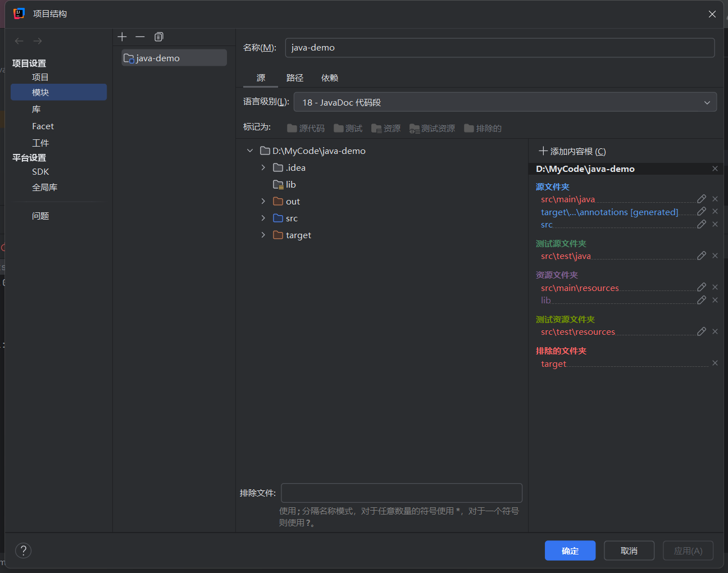Mark as 排除的 excluded
The image size is (728, 573).
[x=483, y=129]
